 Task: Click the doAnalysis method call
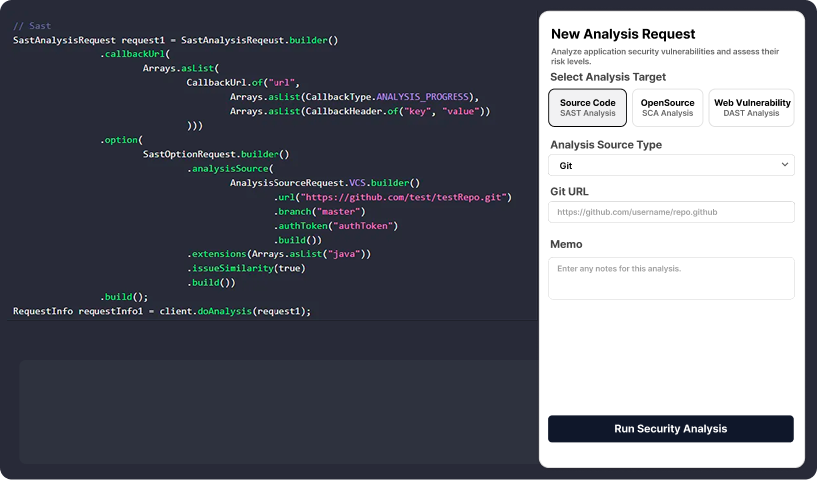pyautogui.click(x=224, y=311)
